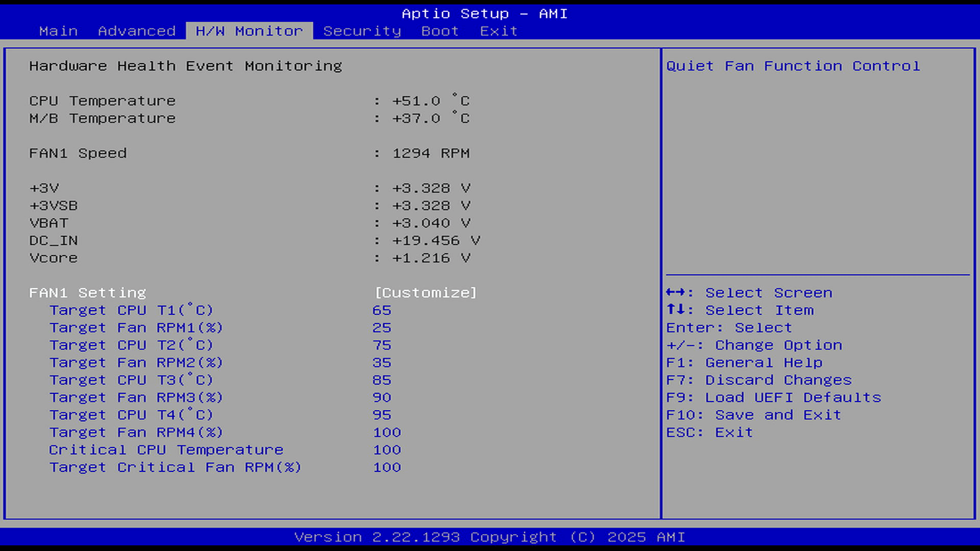Open the FAN1 Setting Customize dropdown
The height and width of the screenshot is (551, 980).
pos(425,293)
